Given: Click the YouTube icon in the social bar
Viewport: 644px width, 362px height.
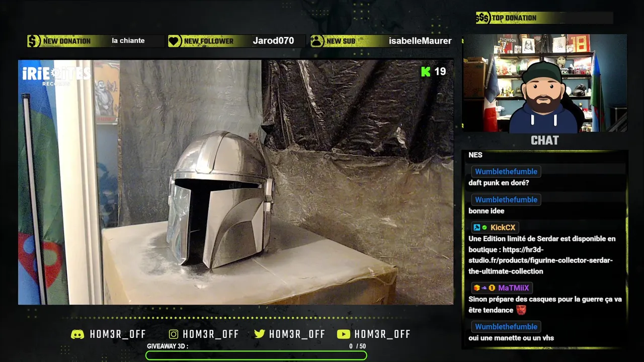Looking at the screenshot, I should (343, 334).
